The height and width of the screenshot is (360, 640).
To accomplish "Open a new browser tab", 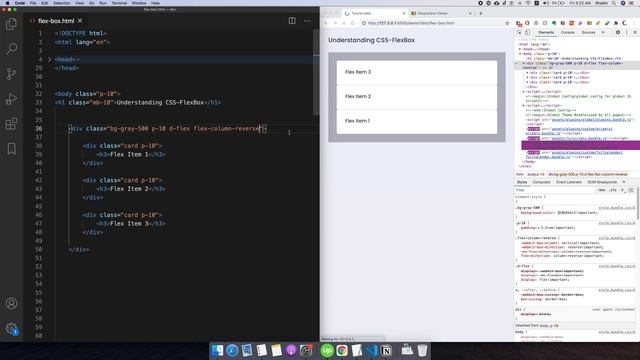I will pyautogui.click(x=480, y=13).
